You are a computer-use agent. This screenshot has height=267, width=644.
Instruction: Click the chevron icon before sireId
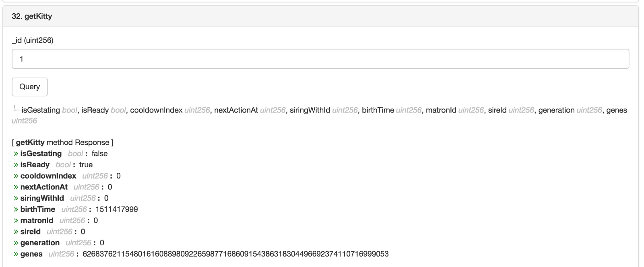pyautogui.click(x=16, y=232)
